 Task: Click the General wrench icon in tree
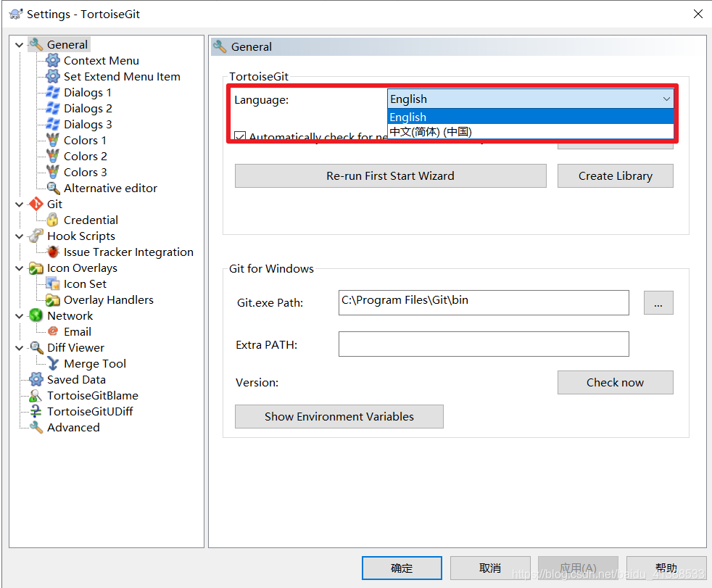click(36, 44)
